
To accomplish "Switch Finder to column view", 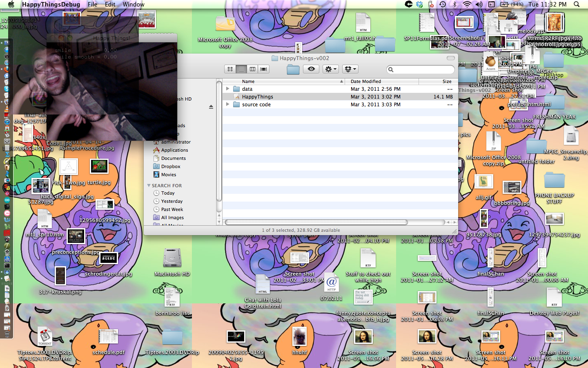I will point(252,69).
